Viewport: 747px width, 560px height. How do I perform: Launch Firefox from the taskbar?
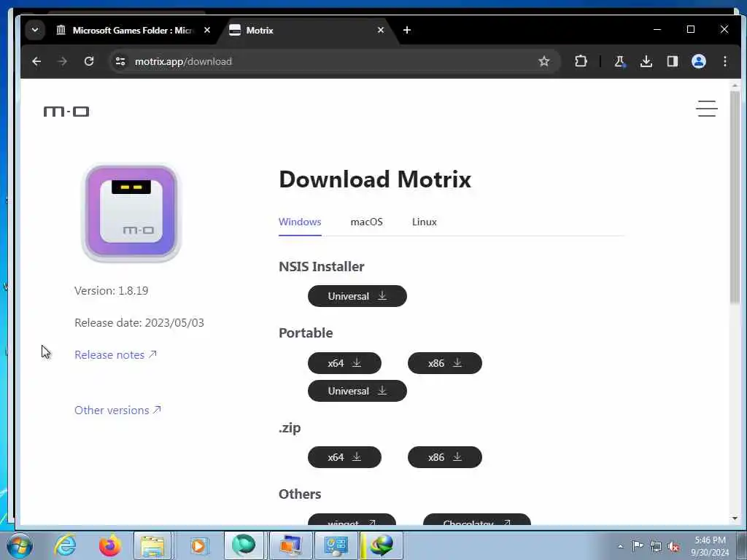pyautogui.click(x=109, y=545)
